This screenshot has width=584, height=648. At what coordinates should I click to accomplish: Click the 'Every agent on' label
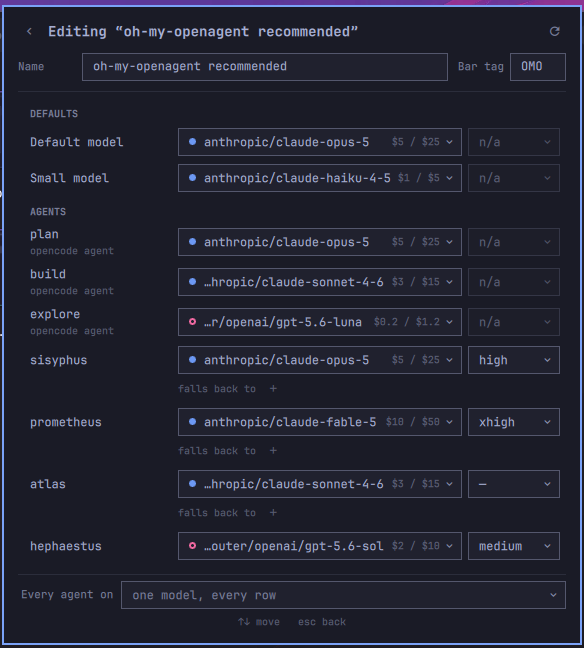tap(67, 595)
